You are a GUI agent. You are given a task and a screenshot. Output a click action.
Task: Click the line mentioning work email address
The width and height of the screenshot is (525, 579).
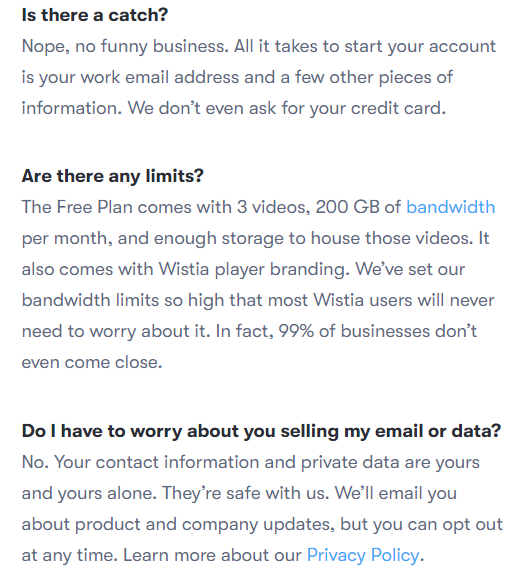(x=237, y=78)
